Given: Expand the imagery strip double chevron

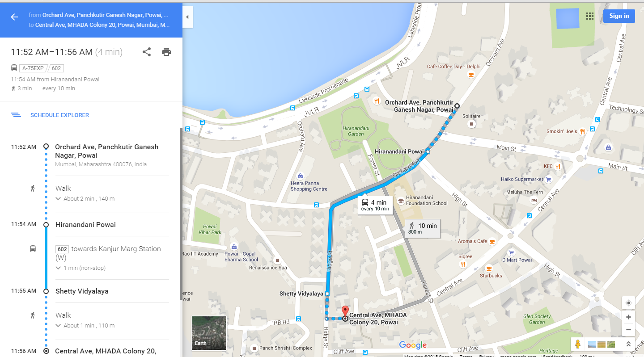Looking at the screenshot, I should (x=628, y=344).
